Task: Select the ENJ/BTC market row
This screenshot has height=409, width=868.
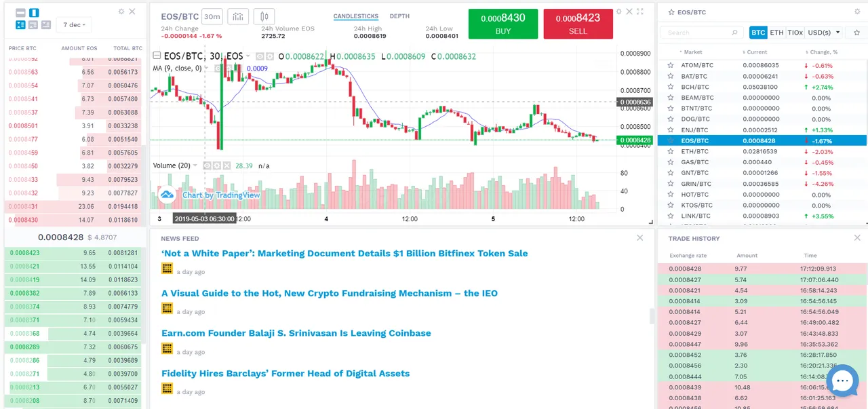Action: point(762,130)
